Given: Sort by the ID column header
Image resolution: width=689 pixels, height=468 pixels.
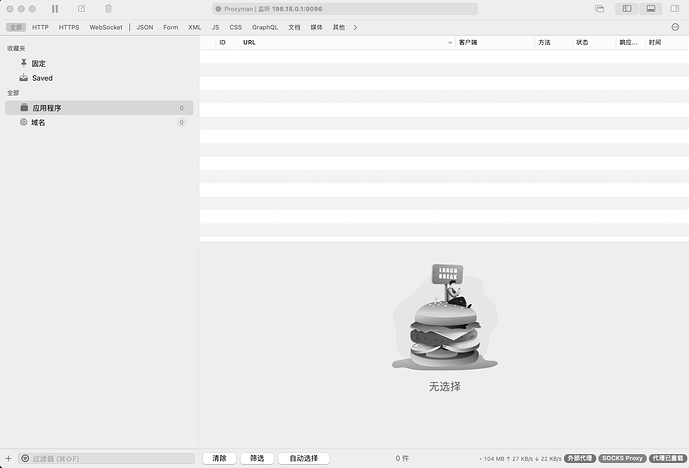Looking at the screenshot, I should (222, 43).
